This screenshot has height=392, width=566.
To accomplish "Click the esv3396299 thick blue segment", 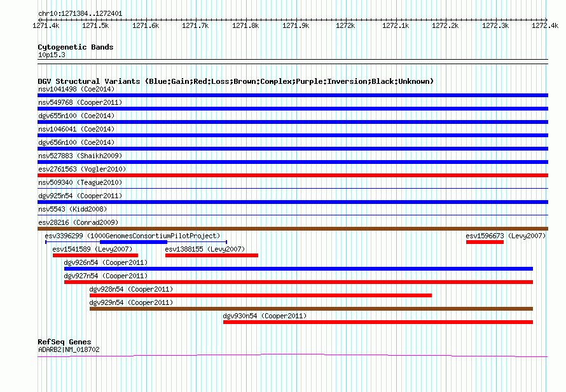I will [x=134, y=242].
